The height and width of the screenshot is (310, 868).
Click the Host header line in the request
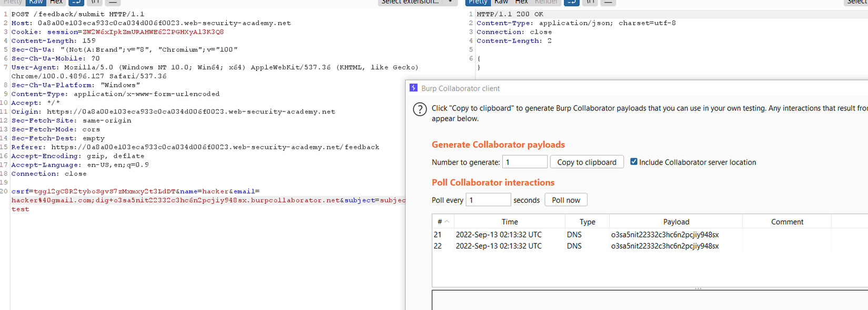151,23
